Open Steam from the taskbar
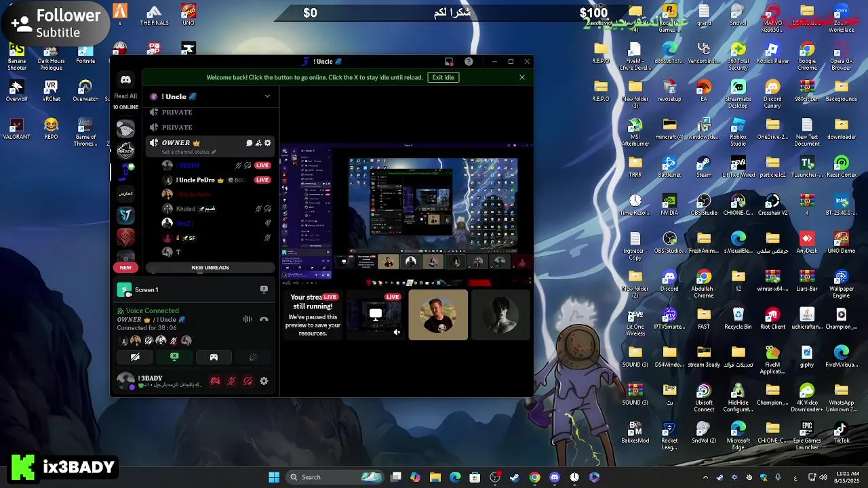 tap(515, 477)
